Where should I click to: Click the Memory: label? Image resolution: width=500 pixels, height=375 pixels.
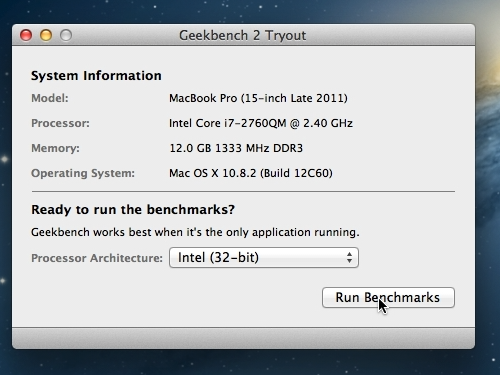point(55,148)
